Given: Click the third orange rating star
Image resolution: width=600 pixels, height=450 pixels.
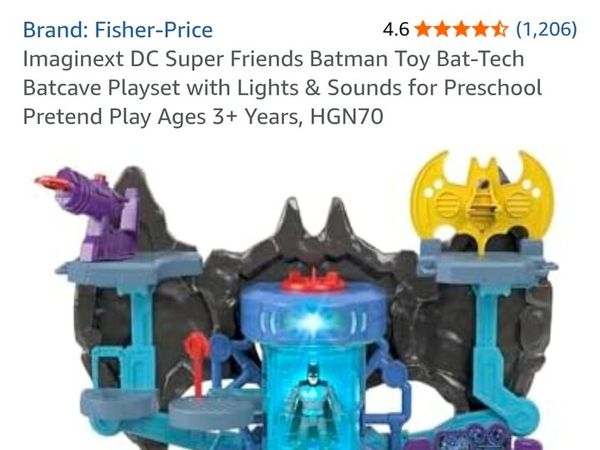Looking at the screenshot, I should [x=461, y=29].
